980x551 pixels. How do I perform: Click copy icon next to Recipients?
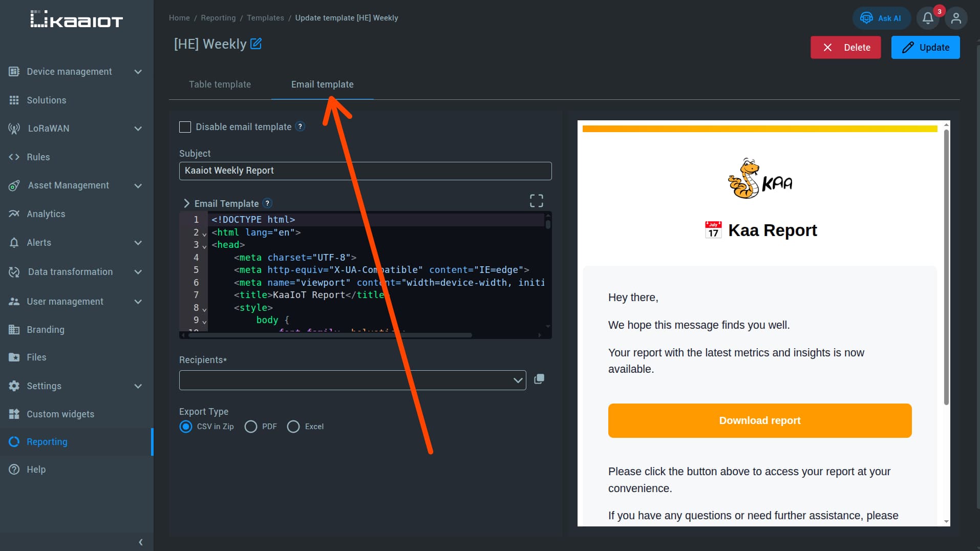pos(539,379)
